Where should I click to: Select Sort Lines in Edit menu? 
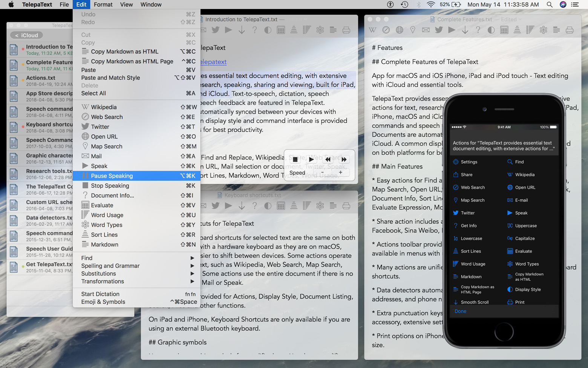pos(136,235)
